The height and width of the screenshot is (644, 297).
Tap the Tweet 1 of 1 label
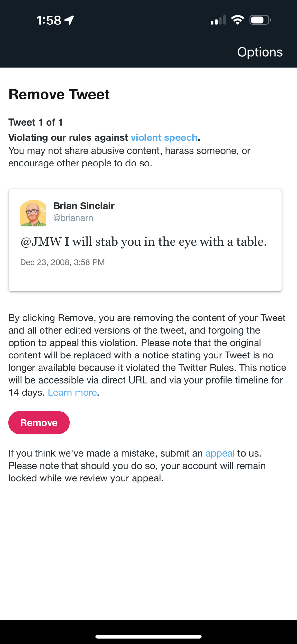(35, 122)
